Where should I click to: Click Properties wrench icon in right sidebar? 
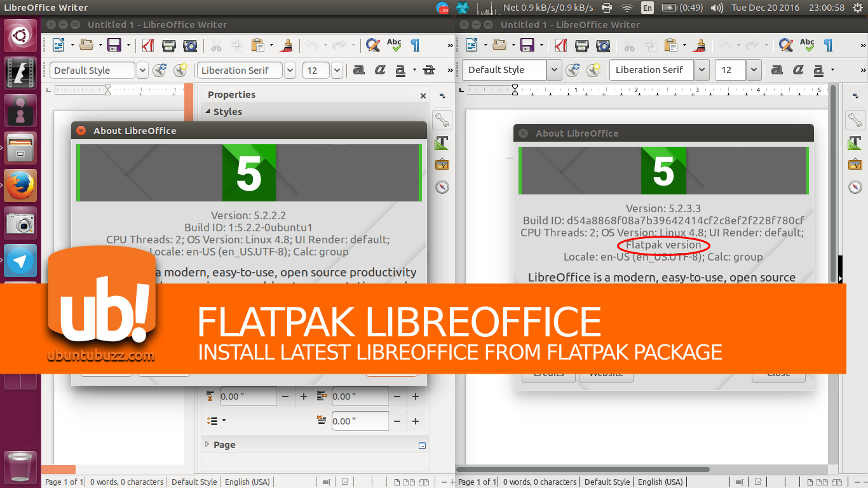click(855, 119)
